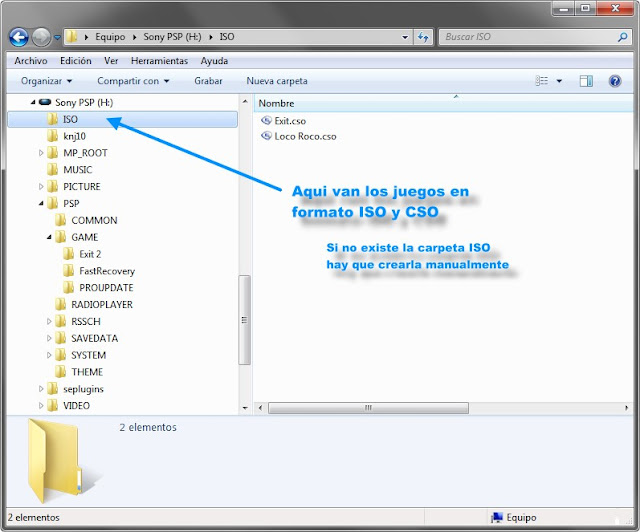Expand the MP_ROOT folder node

tap(41, 153)
